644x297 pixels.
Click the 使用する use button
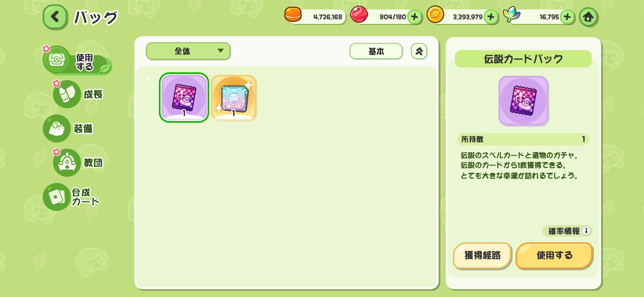pos(554,255)
